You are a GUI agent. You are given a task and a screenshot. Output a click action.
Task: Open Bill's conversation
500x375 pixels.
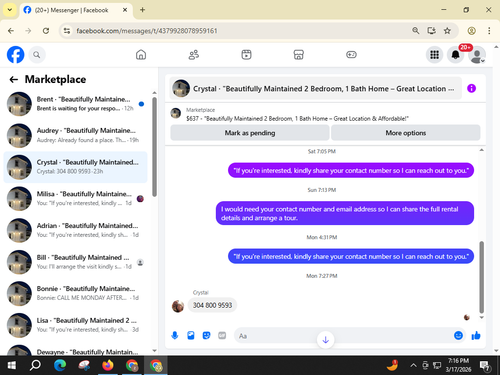pos(76,262)
